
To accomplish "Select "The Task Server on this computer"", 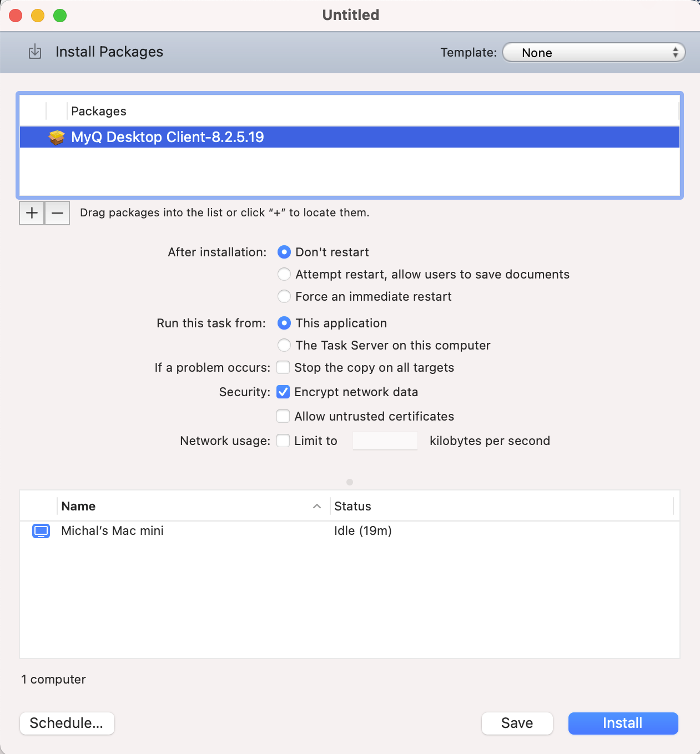I will [x=284, y=345].
